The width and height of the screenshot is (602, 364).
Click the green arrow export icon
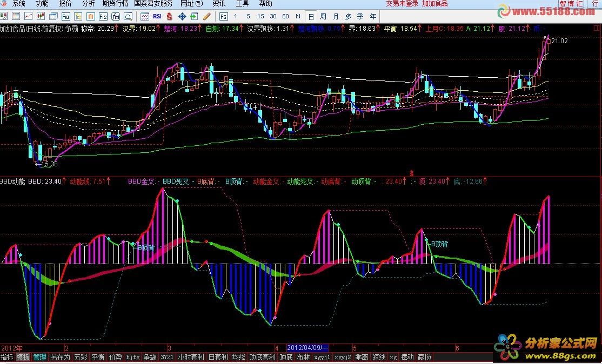pos(194,16)
